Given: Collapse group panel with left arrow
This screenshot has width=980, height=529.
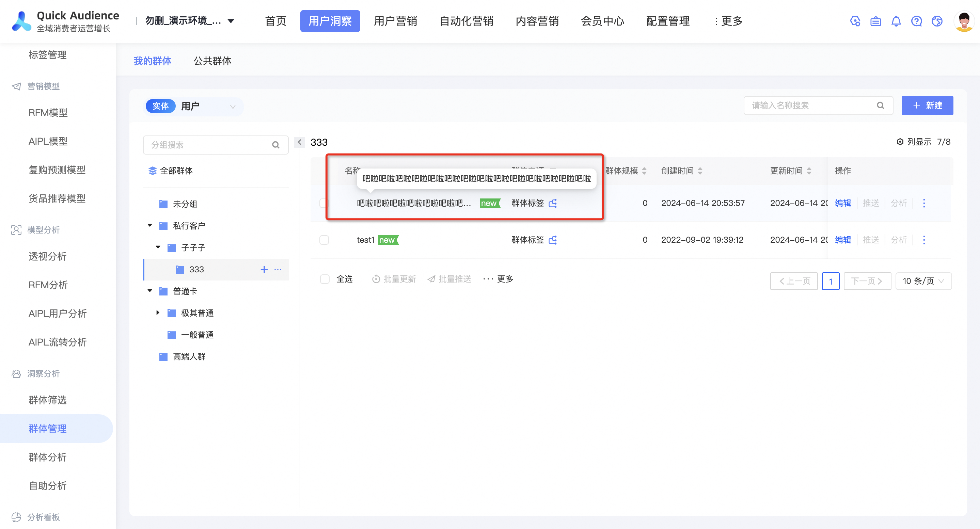Looking at the screenshot, I should (299, 142).
